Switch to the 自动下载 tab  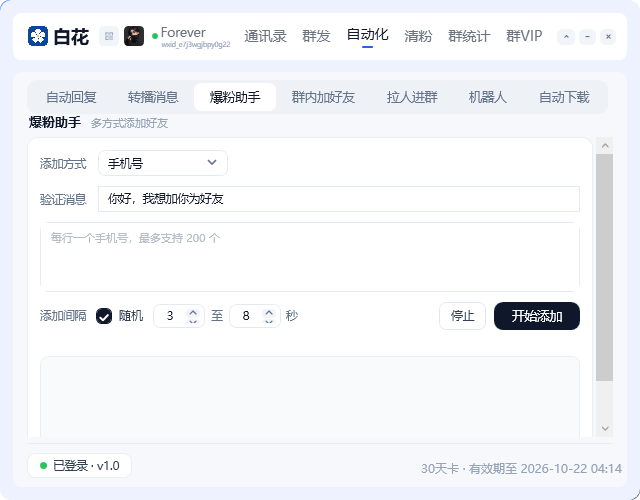564,97
